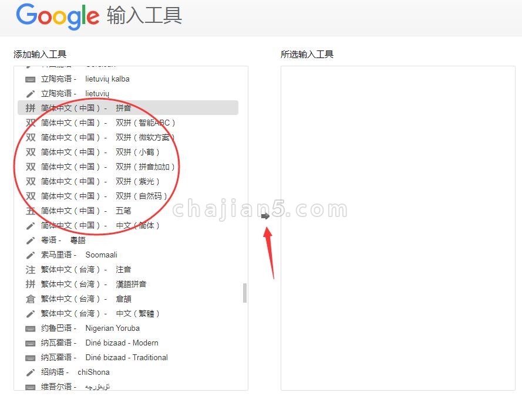Screen dimensions: 522x420
Task: Select 纳瓦霍语 Diné bizaad - Traditional
Action: 128,357
